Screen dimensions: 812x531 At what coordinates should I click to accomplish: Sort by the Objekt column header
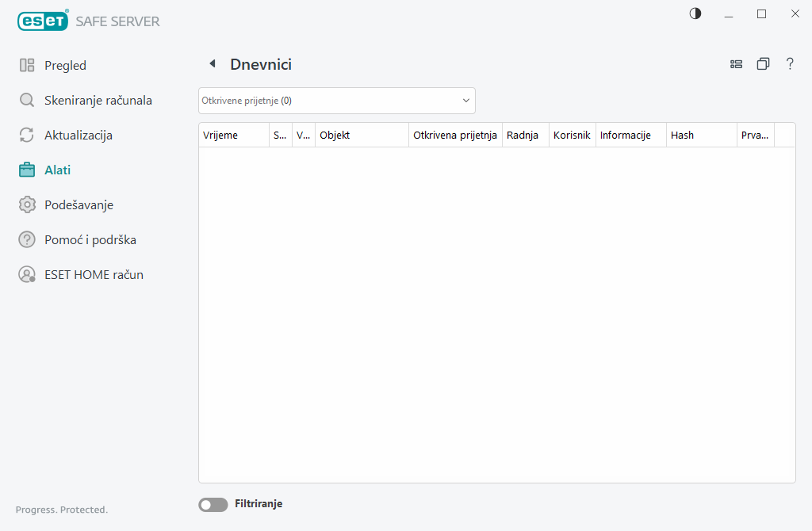362,136
